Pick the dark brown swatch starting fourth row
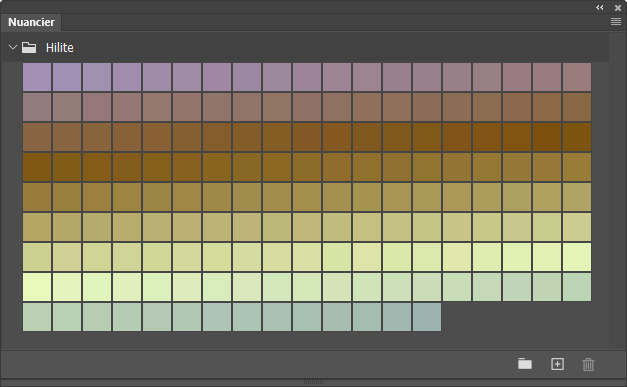Image resolution: width=627 pixels, height=387 pixels. tap(37, 167)
